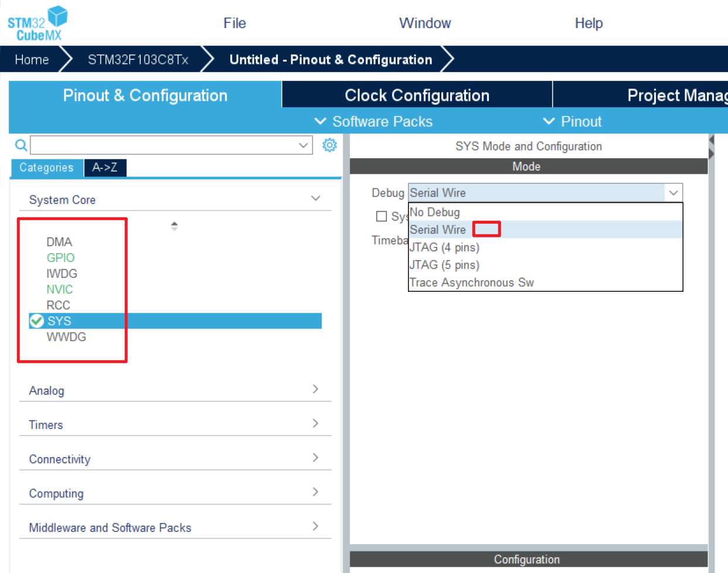Viewport: 728px width, 573px height.
Task: Choose Serial Wire in dropdown list
Action: tap(545, 230)
